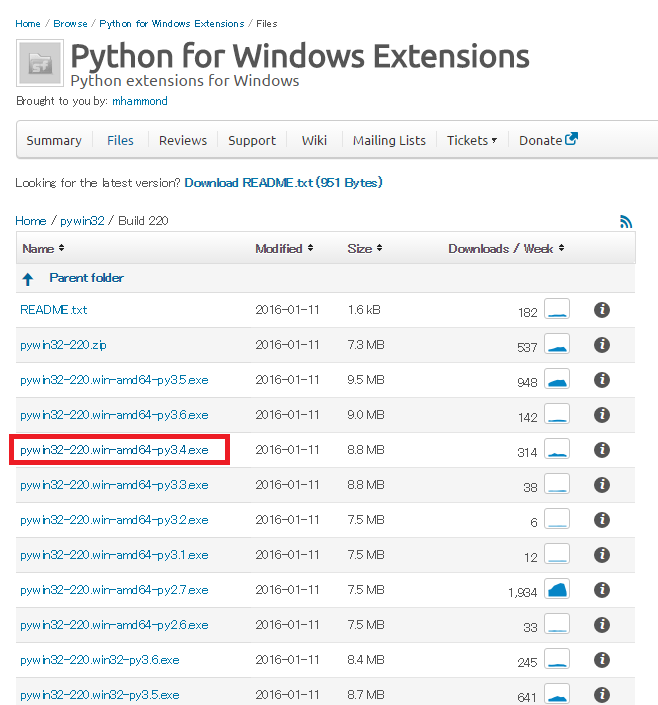658x705 pixels.
Task: Expand the Tickets dropdown menu
Action: tap(472, 140)
